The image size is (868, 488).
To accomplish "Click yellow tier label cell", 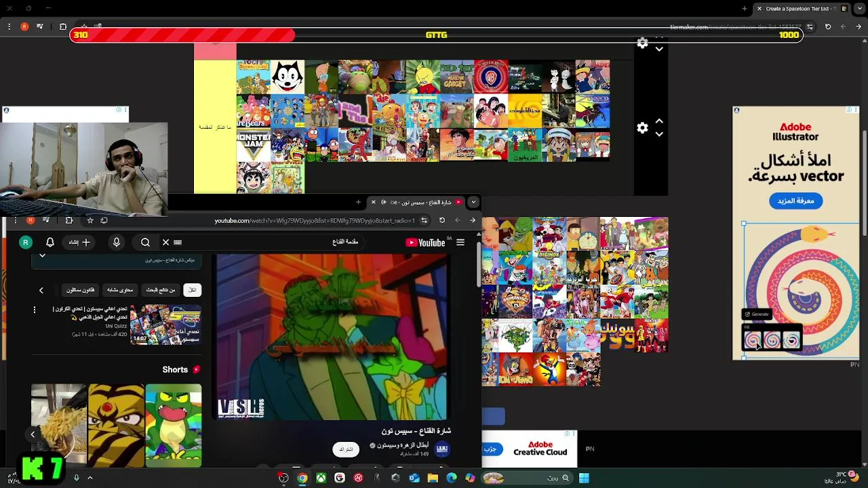I will (215, 127).
